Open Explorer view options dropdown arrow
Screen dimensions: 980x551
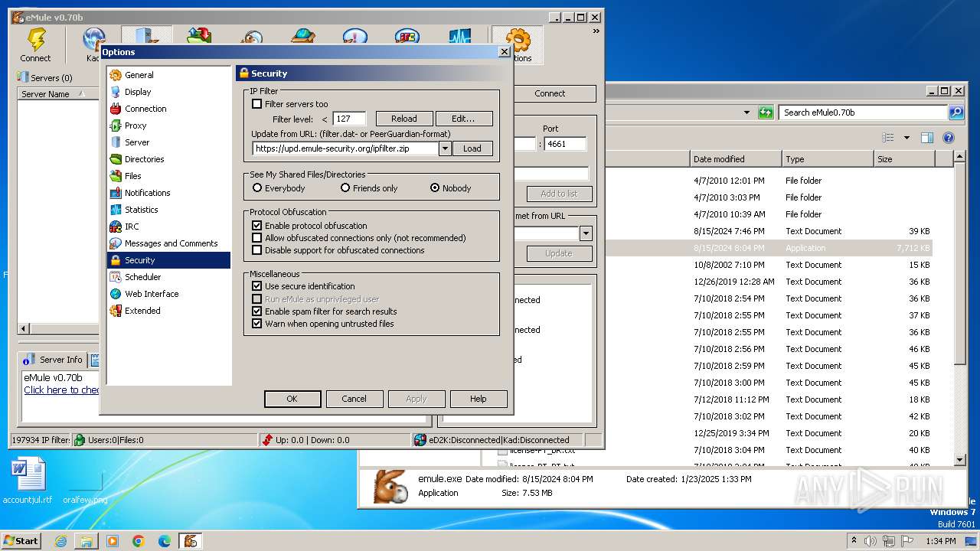point(906,139)
